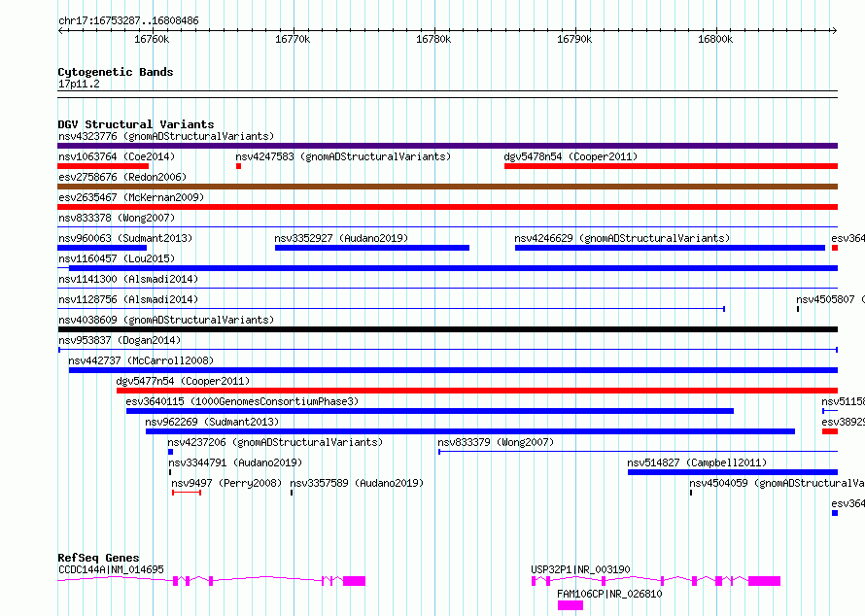Click the red nsv9497 bracket feature
Image resolution: width=865 pixels, height=616 pixels.
[187, 493]
